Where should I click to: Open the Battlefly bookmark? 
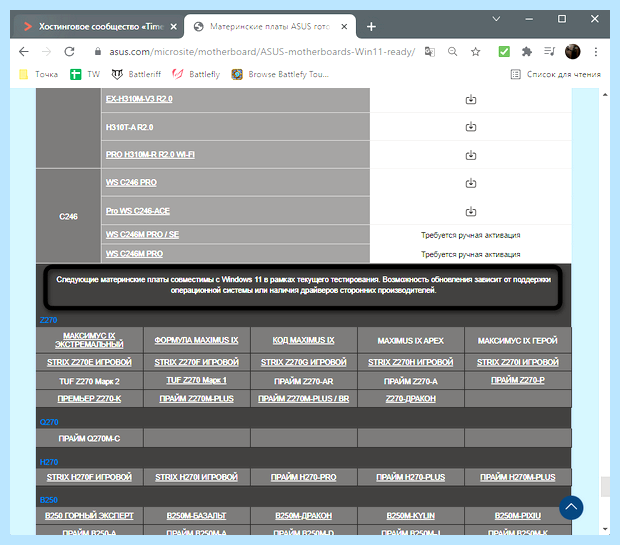196,74
